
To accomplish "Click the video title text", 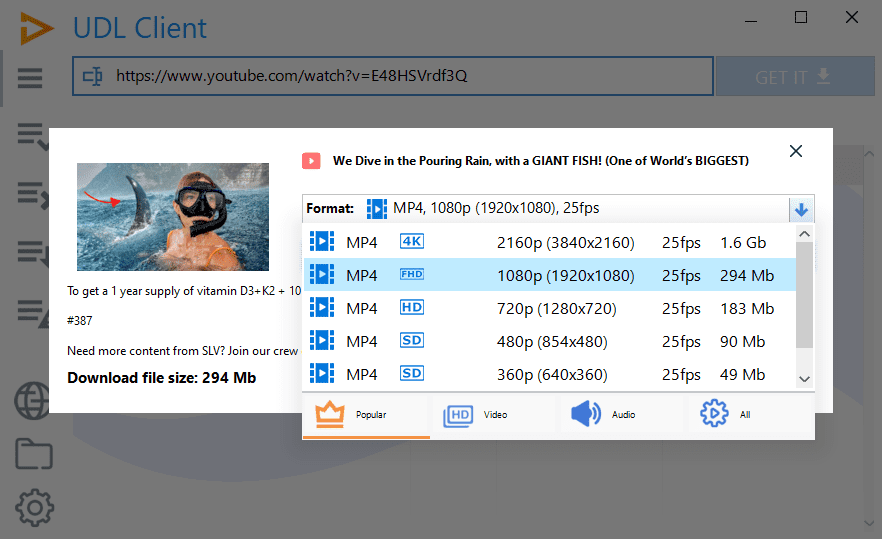I will pos(541,161).
